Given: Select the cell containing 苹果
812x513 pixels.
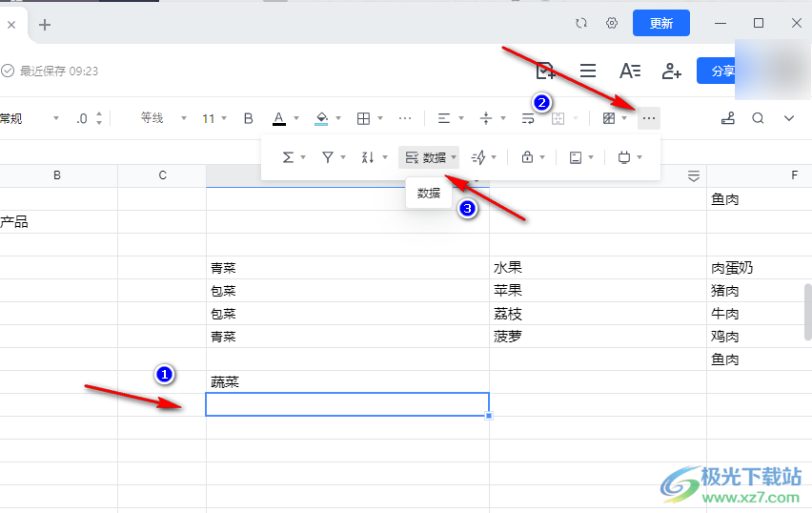Looking at the screenshot, I should point(598,291).
